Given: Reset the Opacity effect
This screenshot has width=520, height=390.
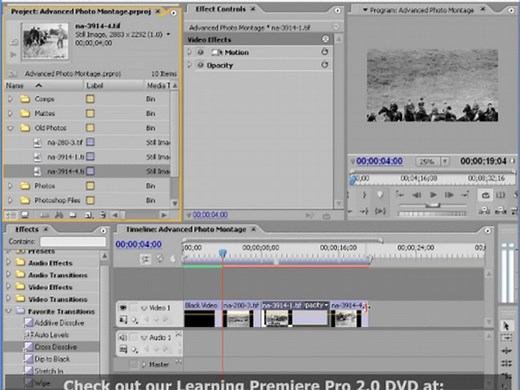Looking at the screenshot, I should tap(324, 65).
